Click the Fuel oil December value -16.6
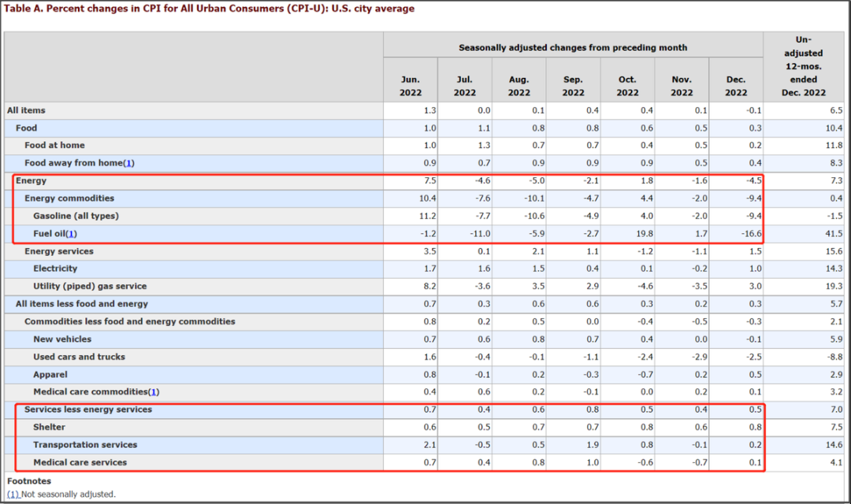851x504 pixels. point(751,234)
